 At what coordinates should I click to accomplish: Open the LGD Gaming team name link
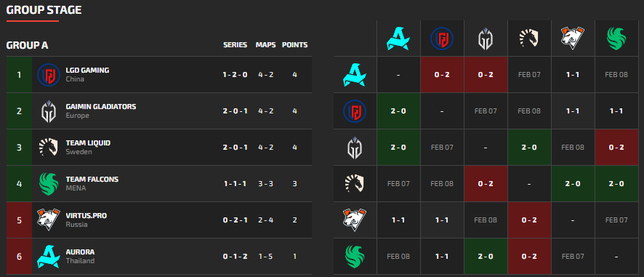(x=87, y=71)
